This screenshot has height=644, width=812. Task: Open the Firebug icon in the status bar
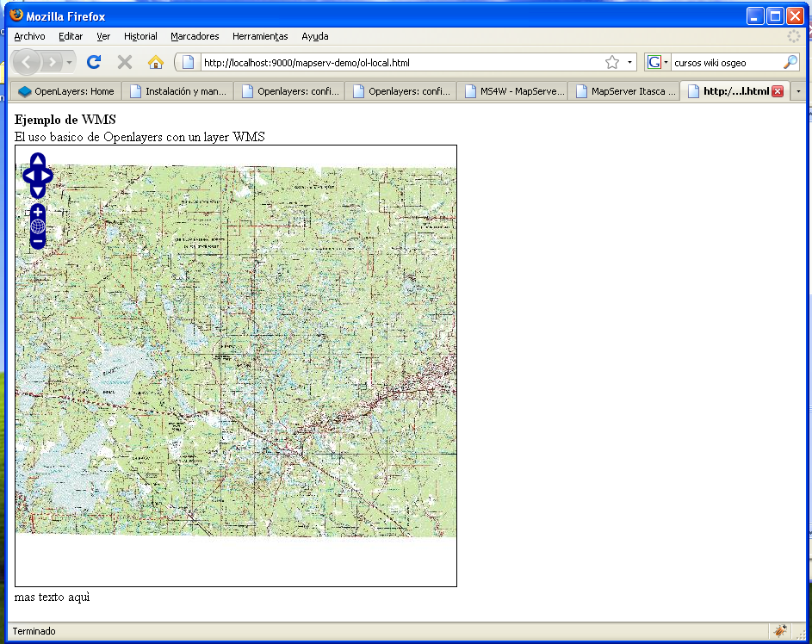[x=780, y=631]
